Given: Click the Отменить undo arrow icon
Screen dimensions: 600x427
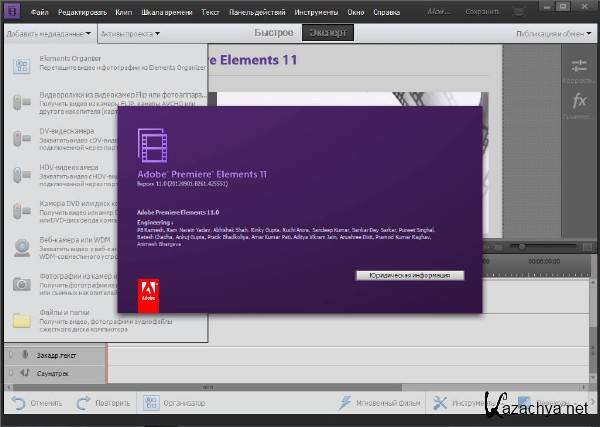Looking at the screenshot, I should coord(18,403).
